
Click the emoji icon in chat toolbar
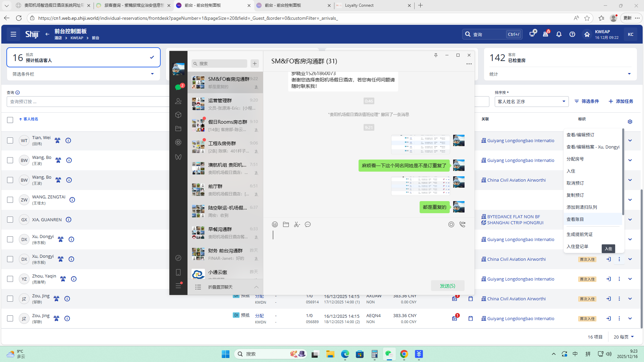pos(275,225)
